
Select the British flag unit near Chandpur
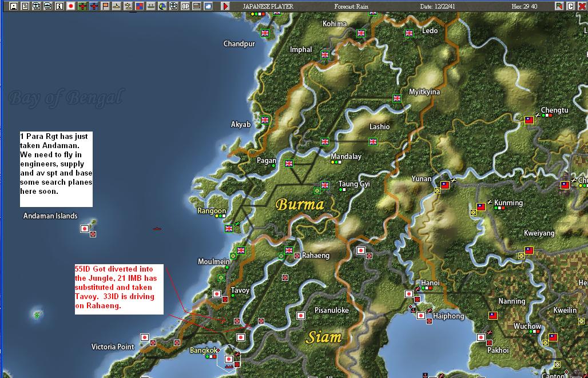265,33
